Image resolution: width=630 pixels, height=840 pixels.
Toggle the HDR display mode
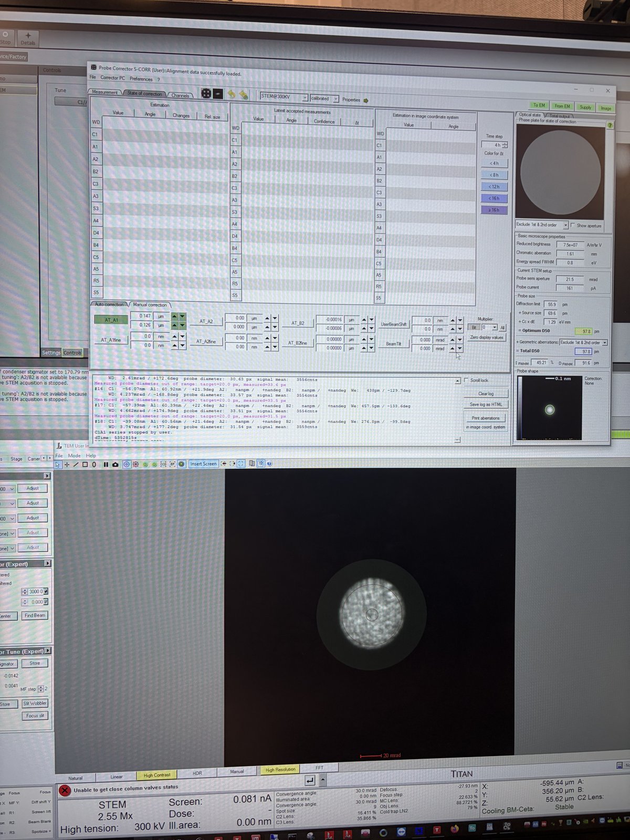[x=197, y=773]
